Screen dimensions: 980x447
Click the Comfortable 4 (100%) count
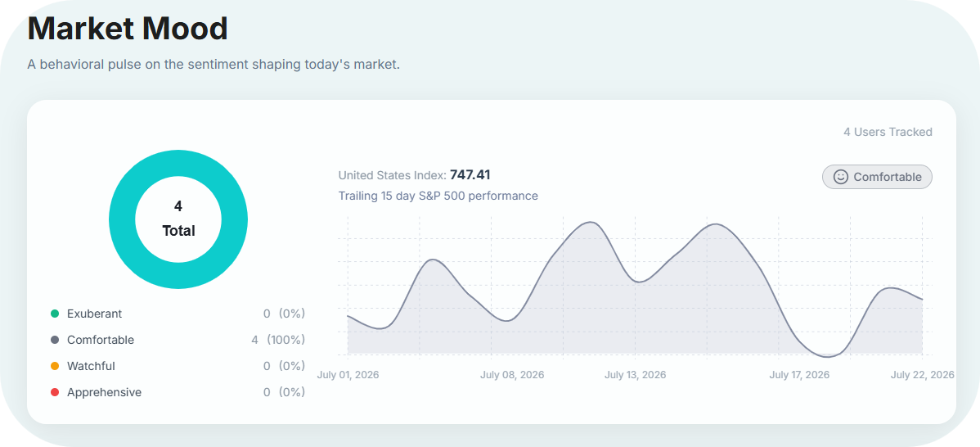(x=277, y=340)
